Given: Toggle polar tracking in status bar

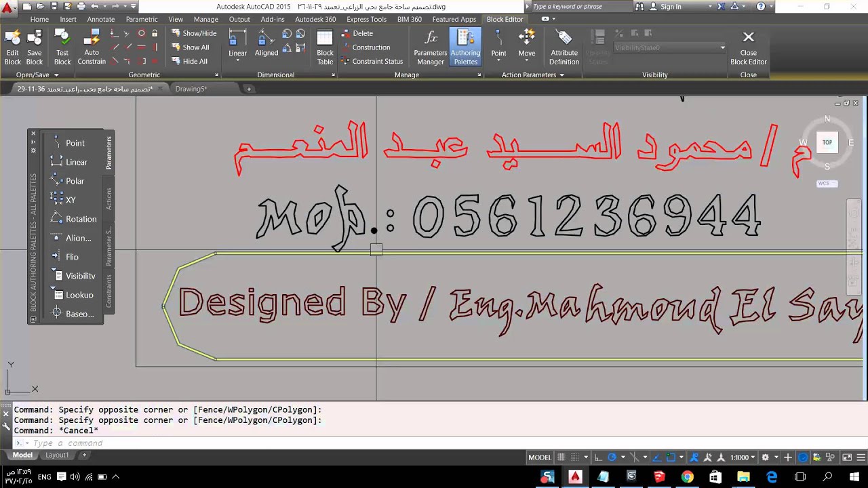Looking at the screenshot, I should tap(612, 457).
